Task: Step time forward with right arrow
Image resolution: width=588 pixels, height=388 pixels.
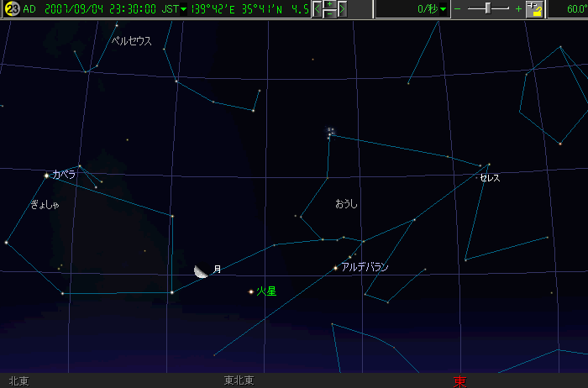Action: point(342,9)
